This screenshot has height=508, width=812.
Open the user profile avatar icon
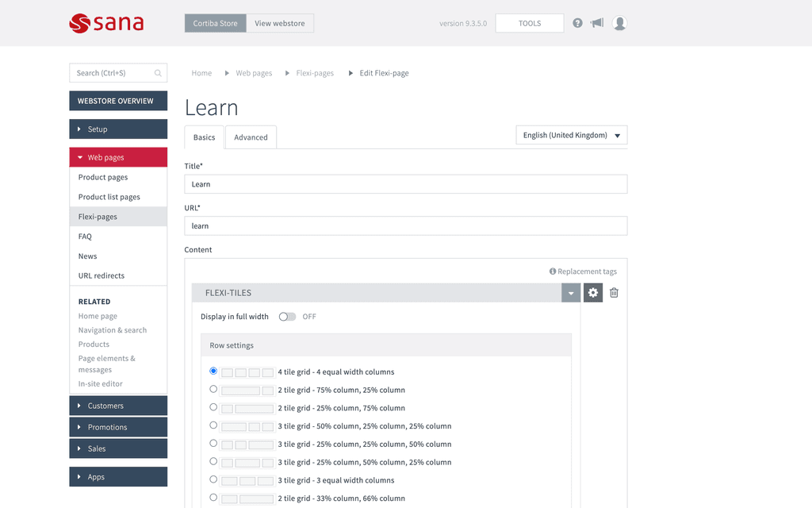[x=619, y=23]
